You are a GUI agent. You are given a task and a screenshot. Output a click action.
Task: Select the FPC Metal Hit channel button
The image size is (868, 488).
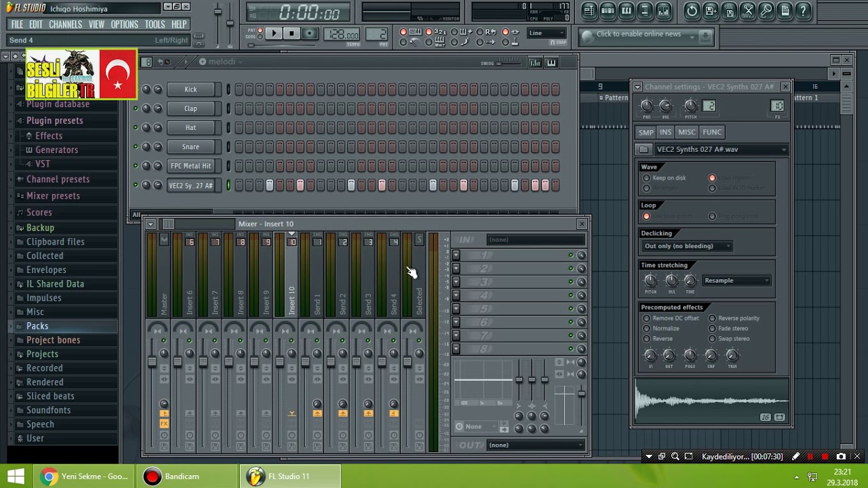pos(191,165)
